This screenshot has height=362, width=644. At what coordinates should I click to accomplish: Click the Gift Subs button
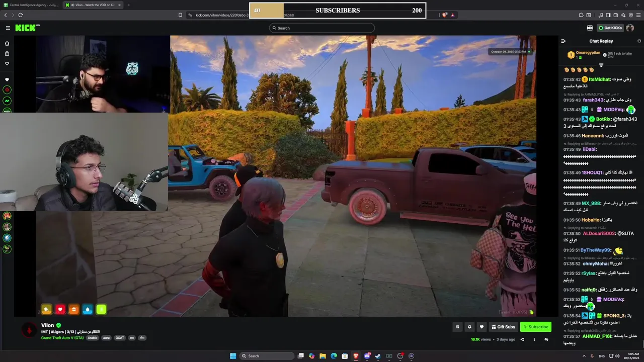point(503,327)
